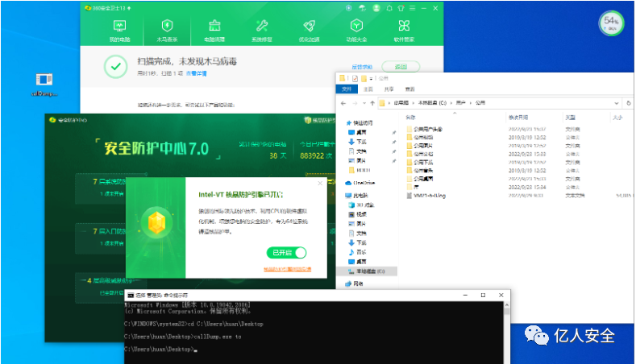Image resolution: width=636 pixels, height=364 pixels.
Task: Click the properties icon in Explorer quick toolbar
Action: pos(355,78)
